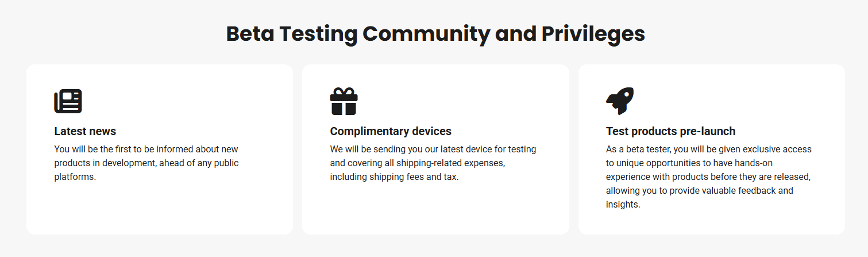This screenshot has height=257, width=868.
Task: Click the words 'Beta Testing' in the title
Action: point(291,34)
